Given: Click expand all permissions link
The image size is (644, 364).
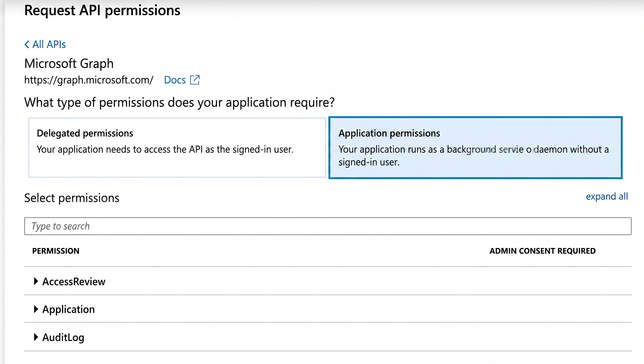Looking at the screenshot, I should 607,197.
